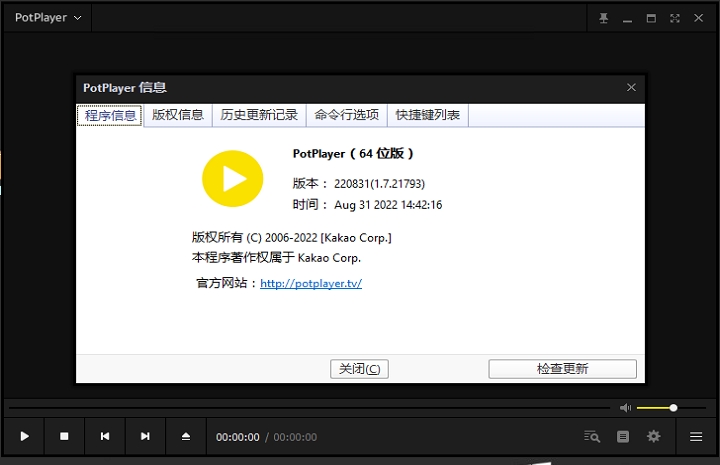Mute audio via the speaker icon
Viewport: 720px width, 465px height.
pyautogui.click(x=625, y=408)
